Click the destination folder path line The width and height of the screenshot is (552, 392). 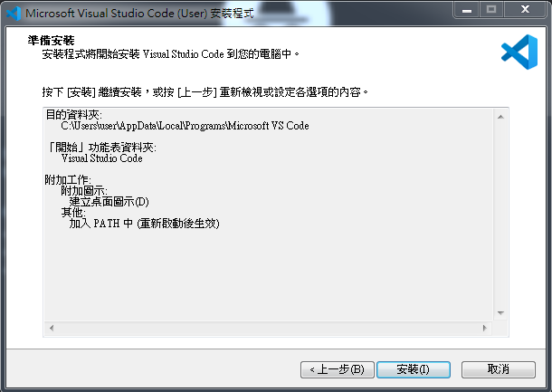[x=185, y=126]
